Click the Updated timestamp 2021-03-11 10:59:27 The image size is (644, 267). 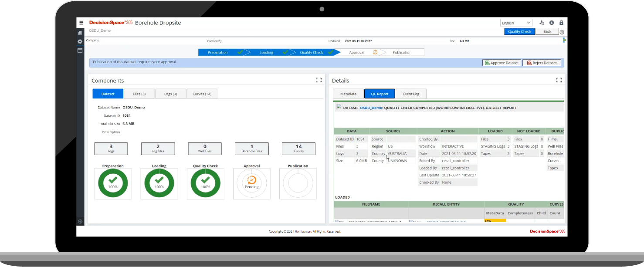358,41
